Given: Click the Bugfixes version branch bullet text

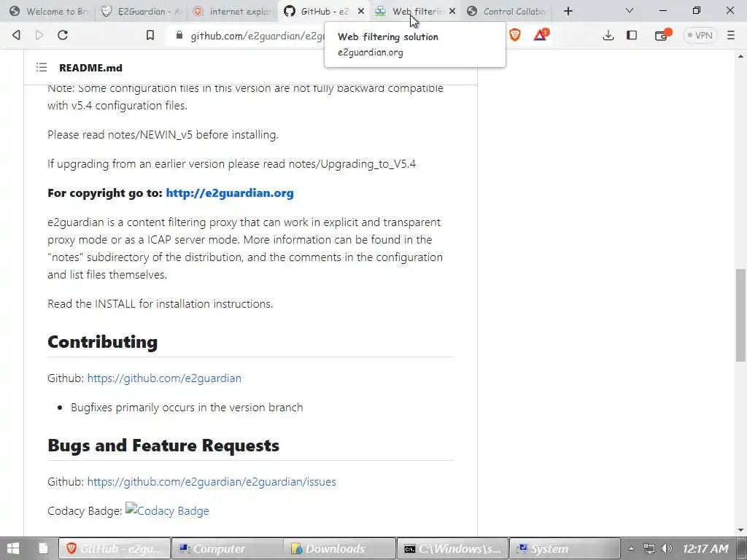Looking at the screenshot, I should click(x=187, y=407).
